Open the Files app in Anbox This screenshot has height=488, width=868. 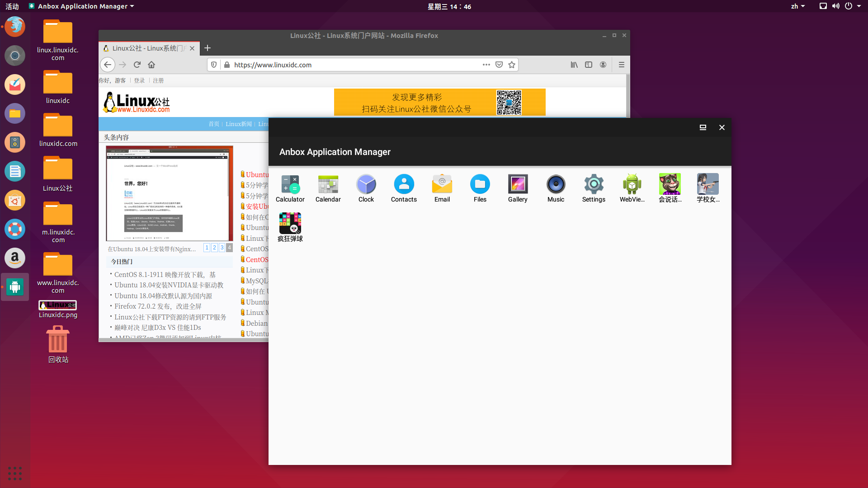click(x=480, y=185)
